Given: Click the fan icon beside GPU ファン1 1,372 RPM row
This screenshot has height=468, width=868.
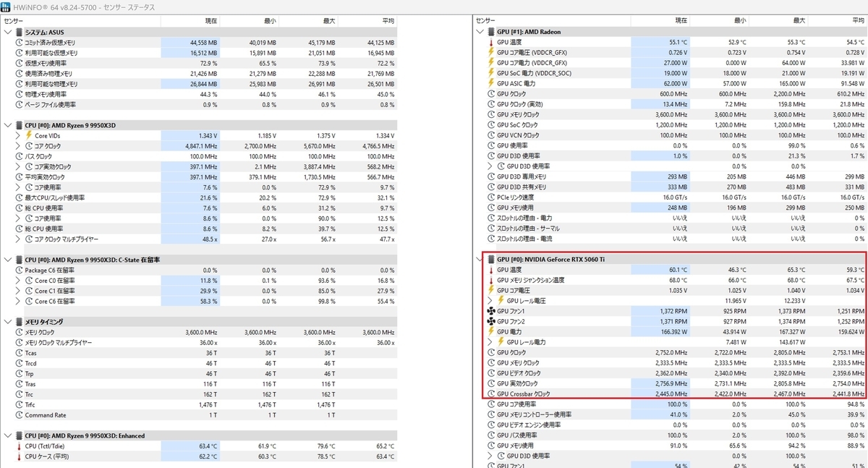Looking at the screenshot, I should point(491,311).
